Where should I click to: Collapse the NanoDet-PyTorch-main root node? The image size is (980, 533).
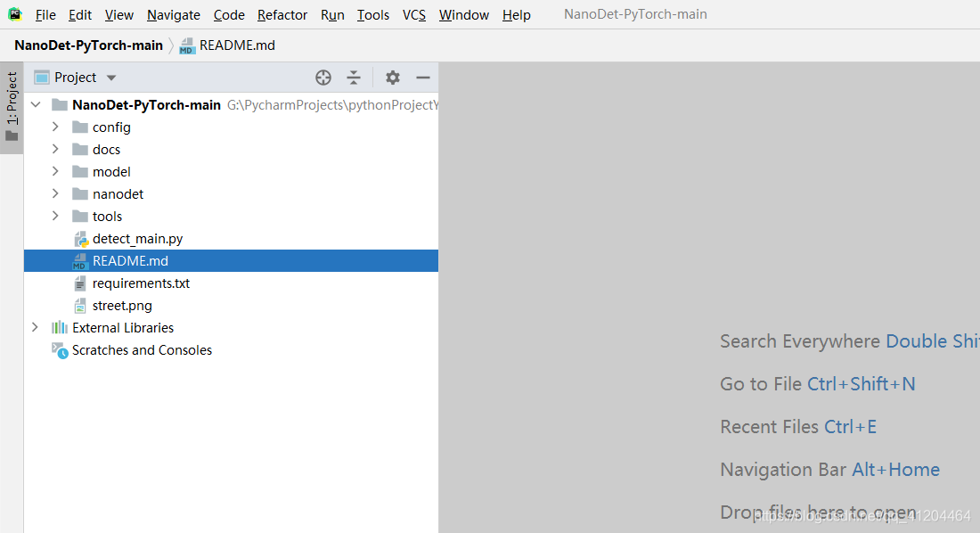pos(36,104)
